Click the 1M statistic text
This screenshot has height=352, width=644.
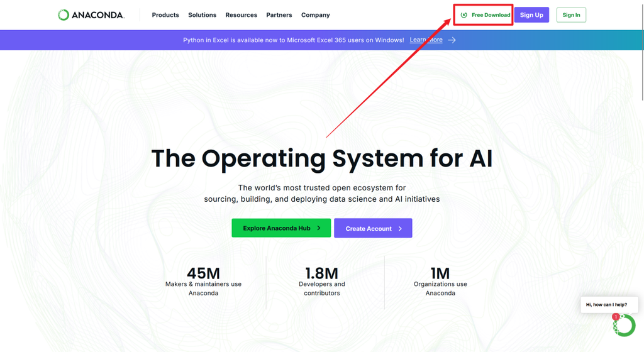tap(440, 273)
